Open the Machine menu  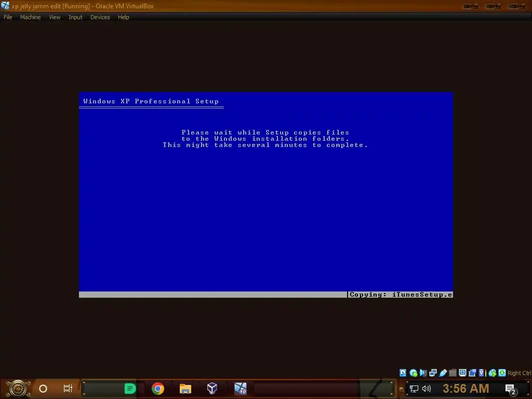30,17
